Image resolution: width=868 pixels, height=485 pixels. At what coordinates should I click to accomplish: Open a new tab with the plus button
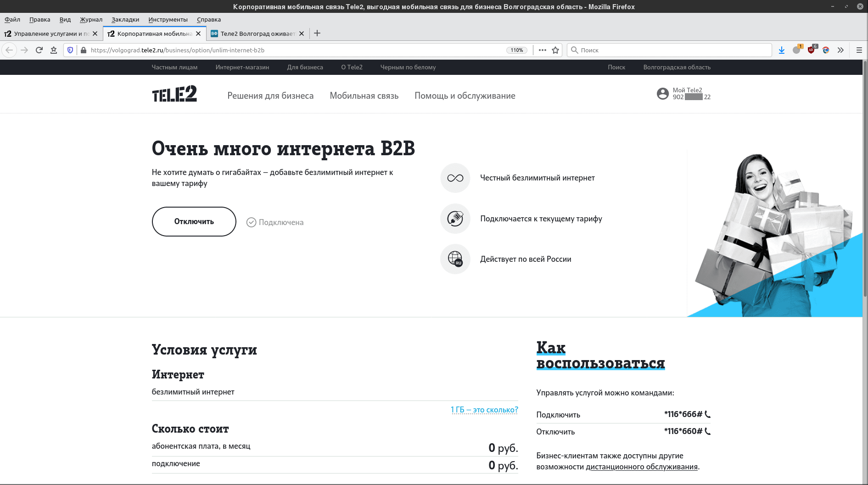(x=317, y=34)
